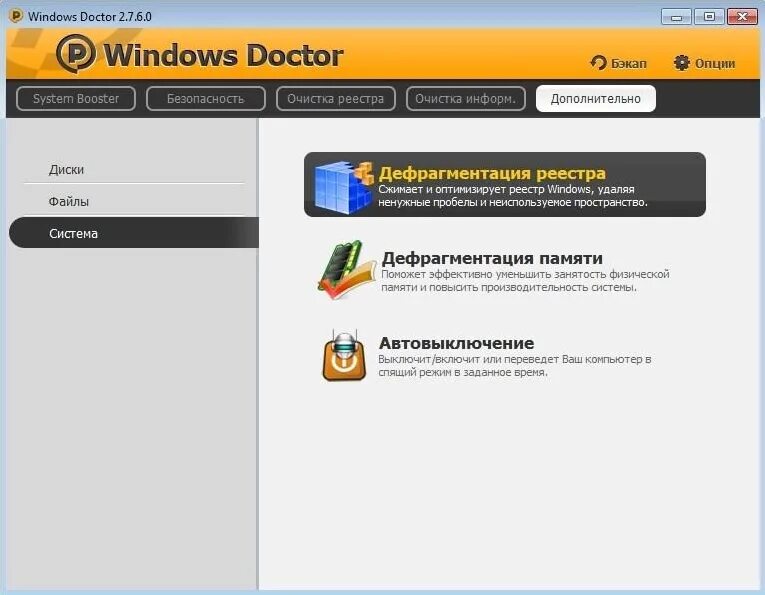Switch to the Безопасность tab

(205, 99)
